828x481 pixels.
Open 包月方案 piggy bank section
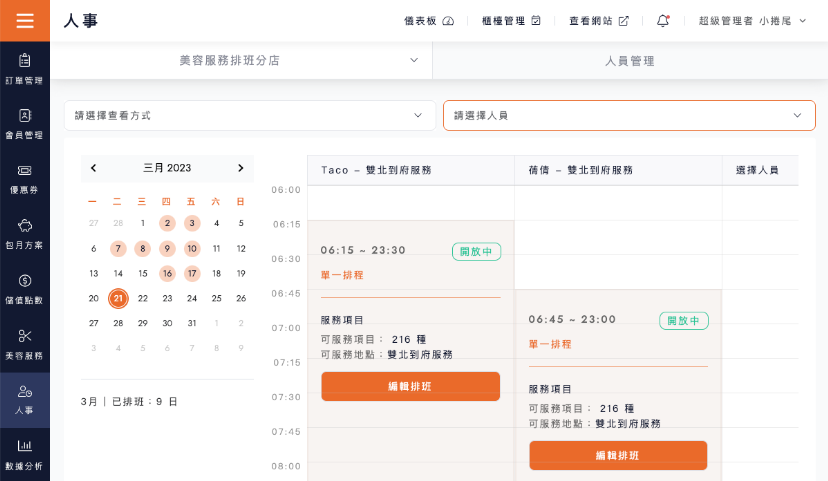coord(24,234)
